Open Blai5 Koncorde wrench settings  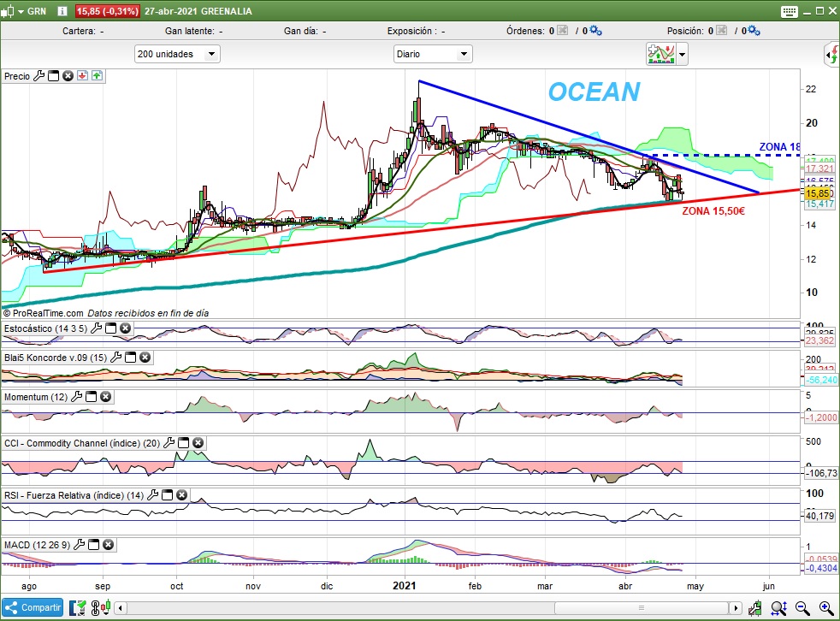pos(116,358)
